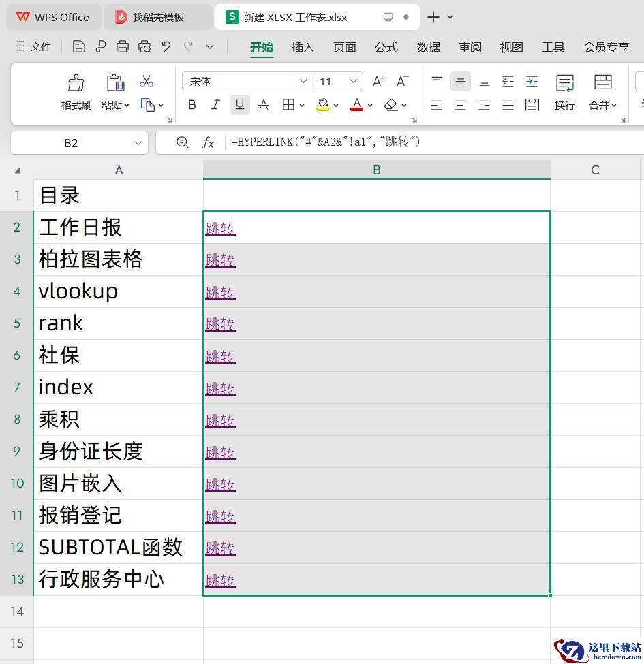644x664 pixels.
Task: Click the 跳转 link beside vlookup
Action: tap(220, 293)
